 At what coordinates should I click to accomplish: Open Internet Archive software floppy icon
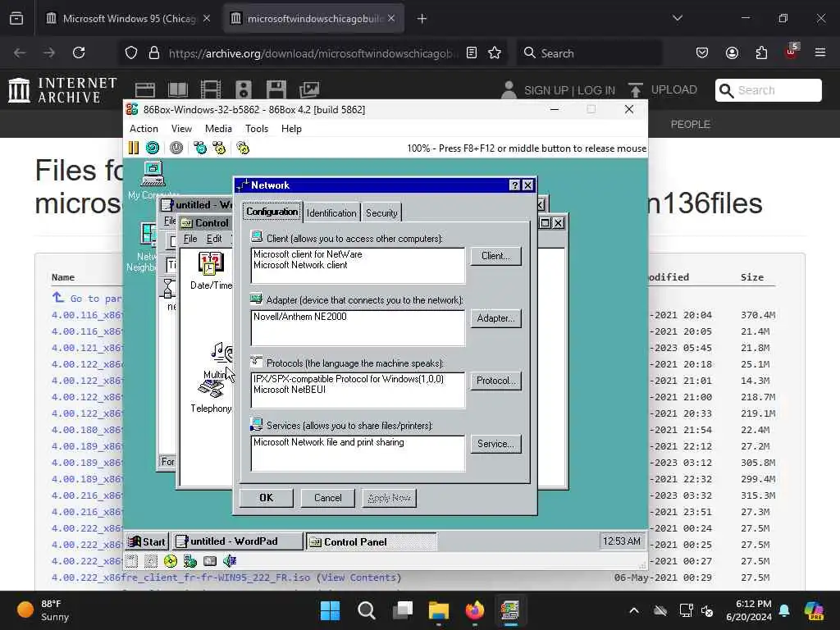[x=276, y=89]
